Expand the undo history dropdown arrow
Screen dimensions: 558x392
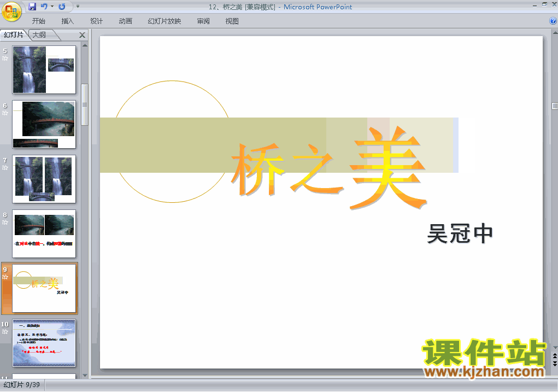(52, 7)
